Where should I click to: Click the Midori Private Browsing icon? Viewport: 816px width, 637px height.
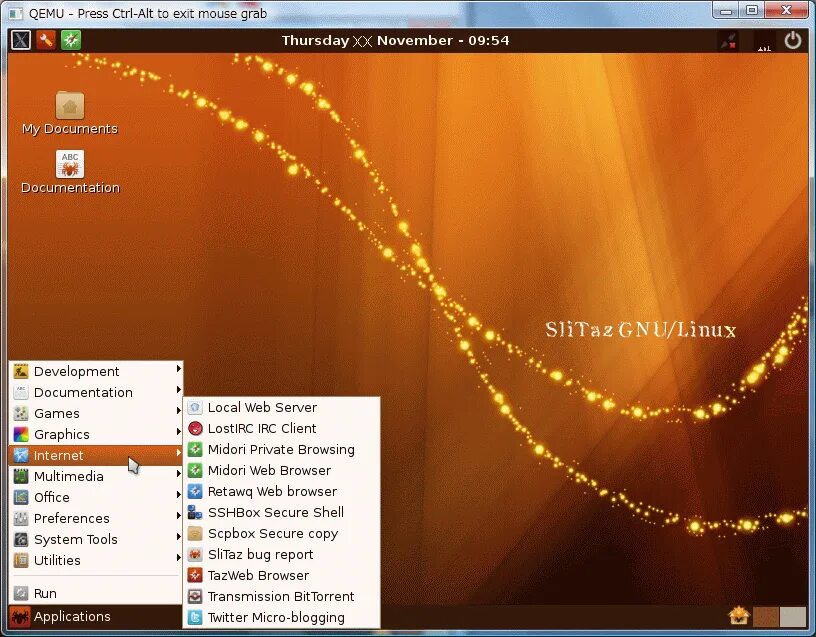pyautogui.click(x=195, y=449)
